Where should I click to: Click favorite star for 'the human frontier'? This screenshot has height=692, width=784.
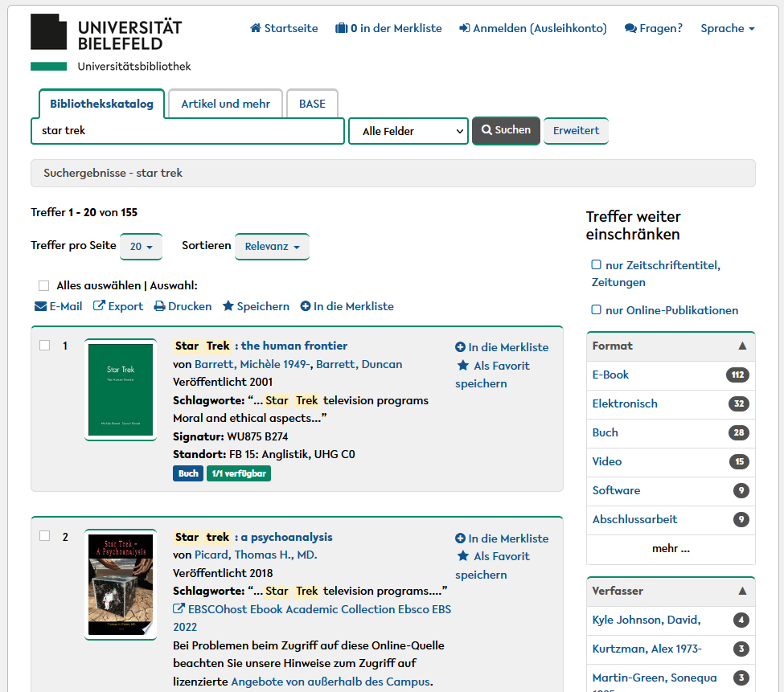click(463, 365)
